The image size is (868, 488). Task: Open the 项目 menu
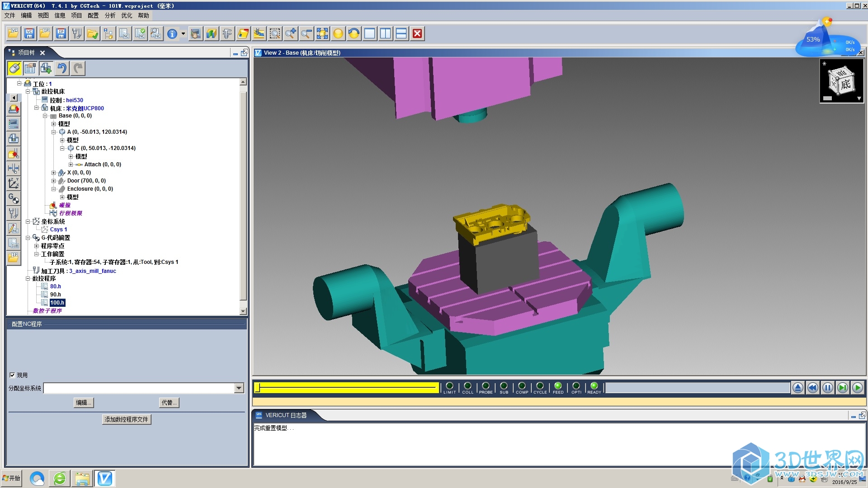[x=76, y=15]
